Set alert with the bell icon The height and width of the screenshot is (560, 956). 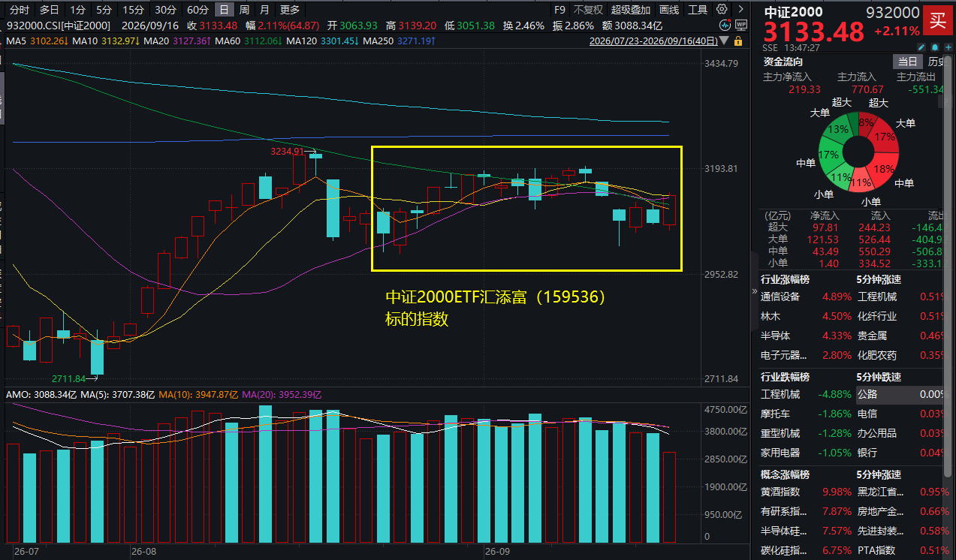(934, 47)
